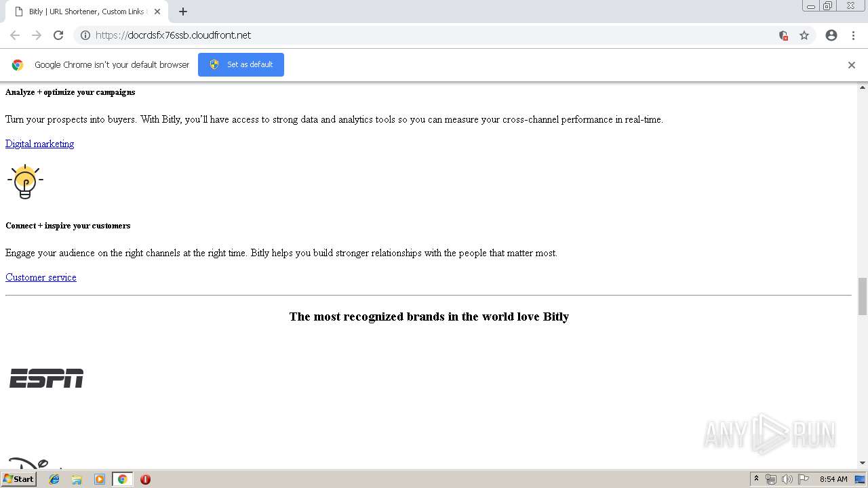Click the 'Connect + inspire your customers' heading
Screen dimensions: 868x488
(68, 226)
